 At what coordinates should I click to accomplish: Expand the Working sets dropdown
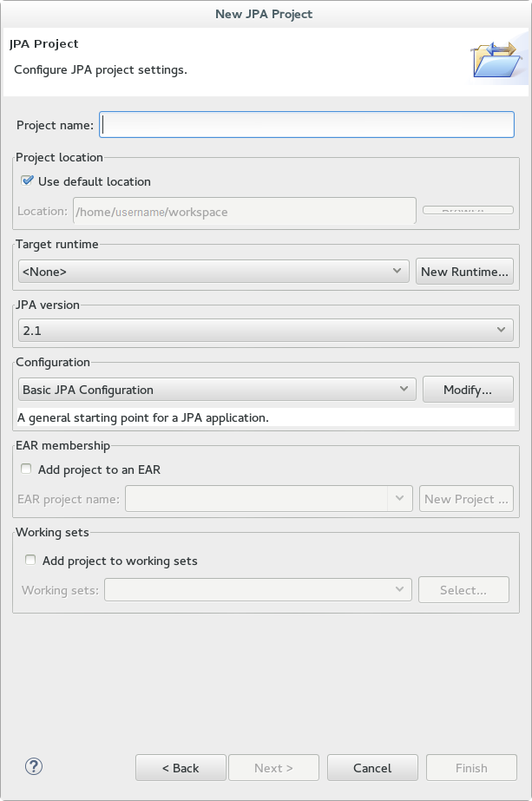[258, 590]
